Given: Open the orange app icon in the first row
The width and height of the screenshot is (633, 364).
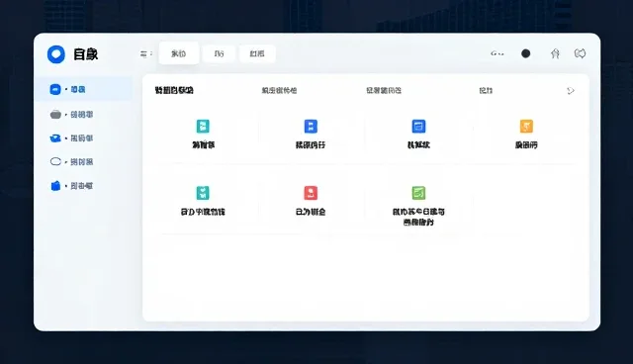Looking at the screenshot, I should coord(526,127).
